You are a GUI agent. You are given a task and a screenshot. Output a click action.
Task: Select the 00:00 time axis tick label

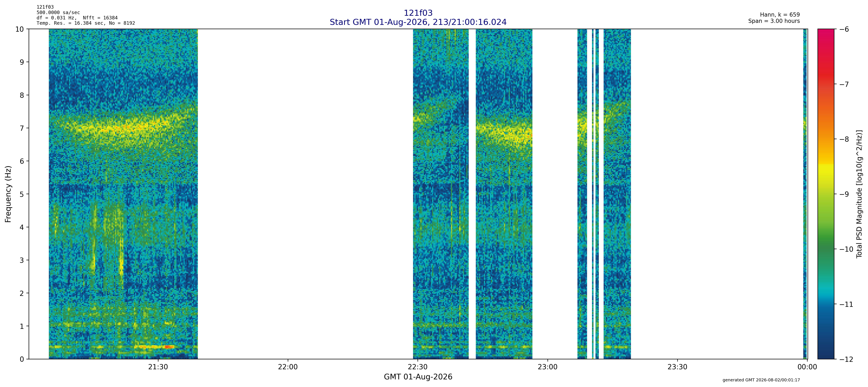(807, 367)
